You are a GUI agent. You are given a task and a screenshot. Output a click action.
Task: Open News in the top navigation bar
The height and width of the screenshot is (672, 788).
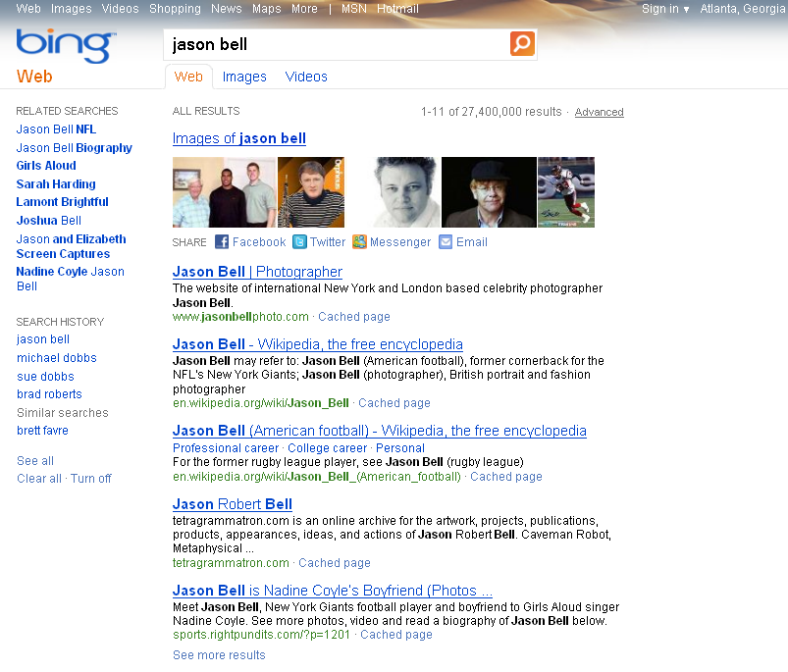226,9
